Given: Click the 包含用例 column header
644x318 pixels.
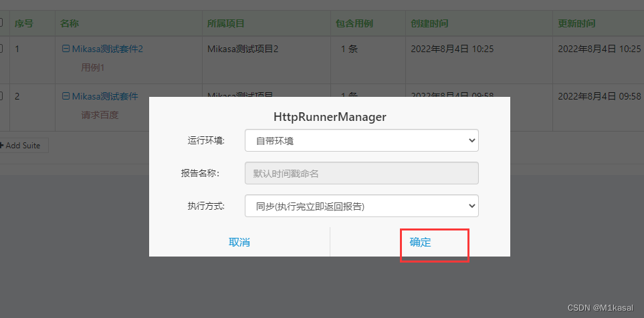Looking at the screenshot, I should coord(354,23).
